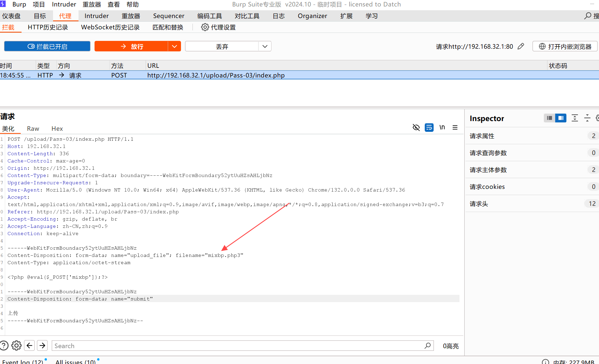Switch to the HTTP history tab
The width and height of the screenshot is (599, 364).
click(48, 27)
